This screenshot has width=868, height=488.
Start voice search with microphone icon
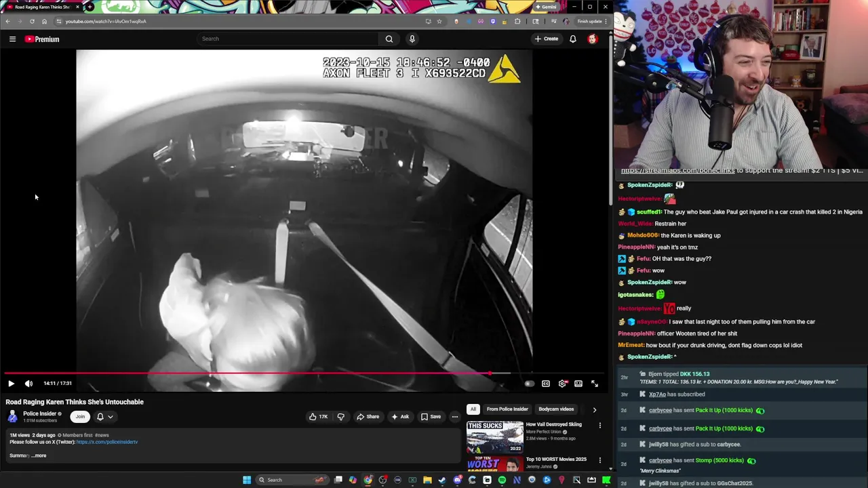(x=412, y=39)
